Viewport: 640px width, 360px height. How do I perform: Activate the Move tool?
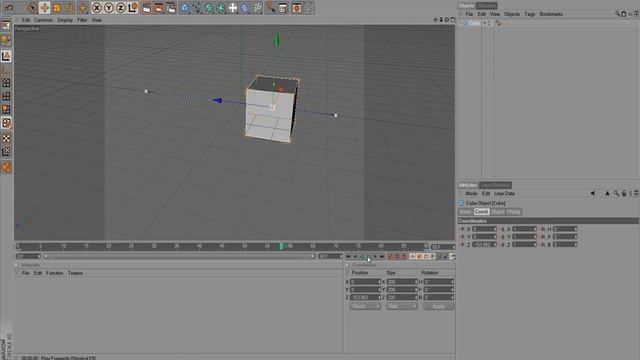[x=44, y=8]
